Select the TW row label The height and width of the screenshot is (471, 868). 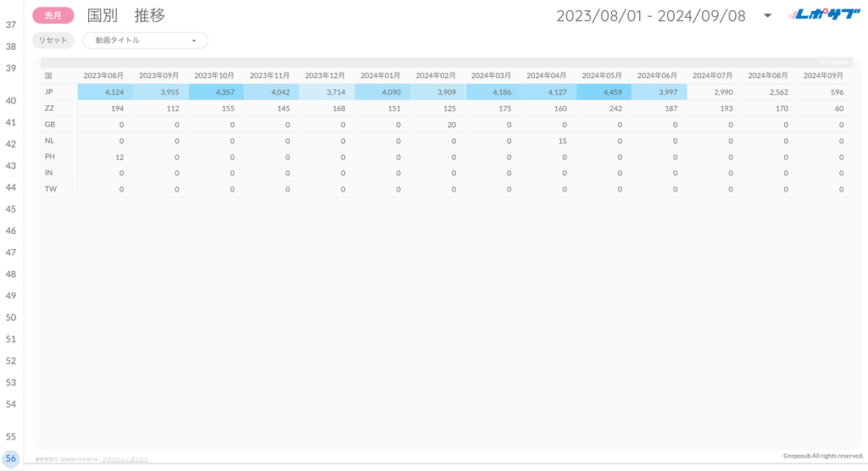[x=51, y=189]
